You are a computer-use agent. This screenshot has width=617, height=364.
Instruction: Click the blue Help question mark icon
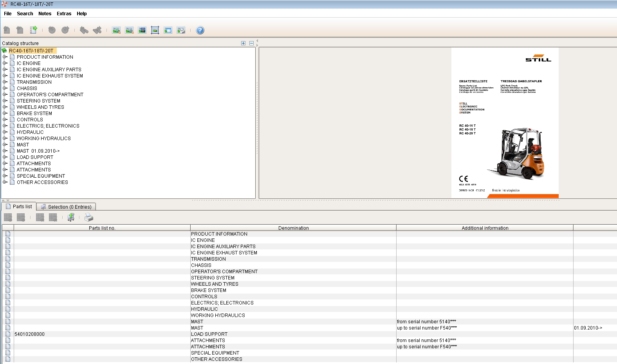[200, 30]
